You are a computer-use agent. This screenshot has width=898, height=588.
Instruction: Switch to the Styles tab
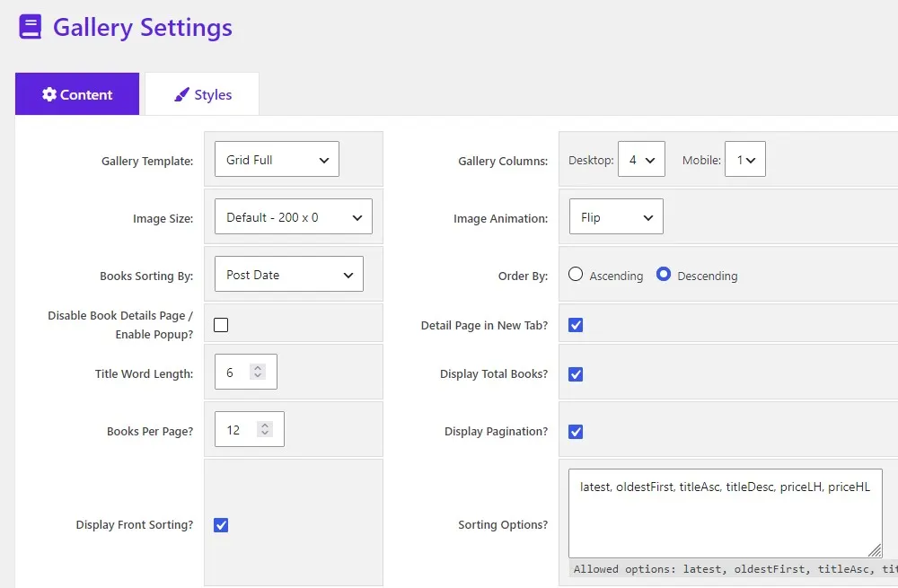pyautogui.click(x=201, y=94)
